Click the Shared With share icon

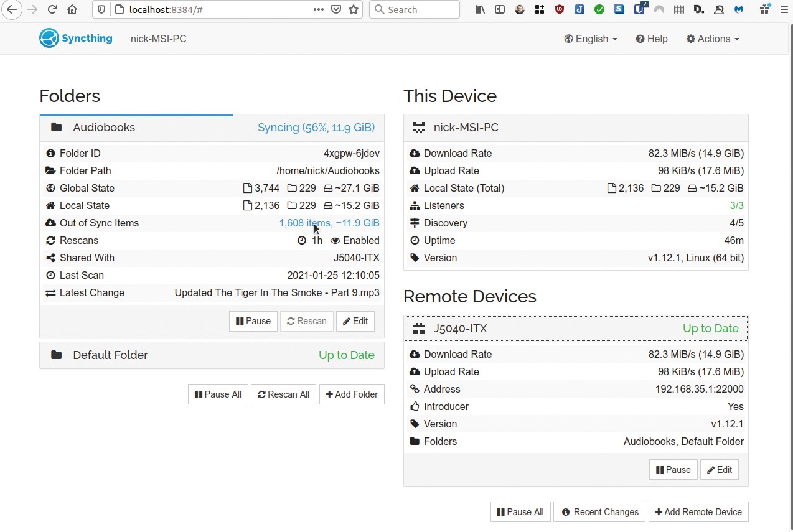click(x=50, y=258)
